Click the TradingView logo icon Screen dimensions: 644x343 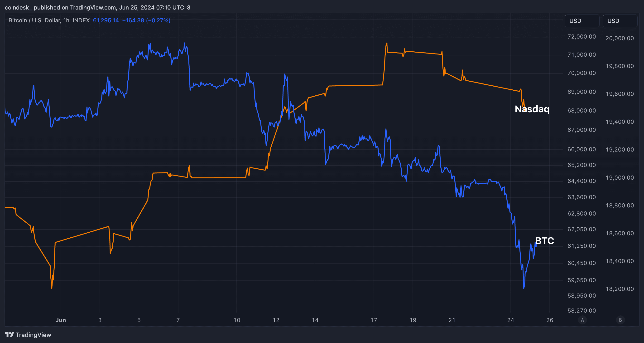(9, 334)
